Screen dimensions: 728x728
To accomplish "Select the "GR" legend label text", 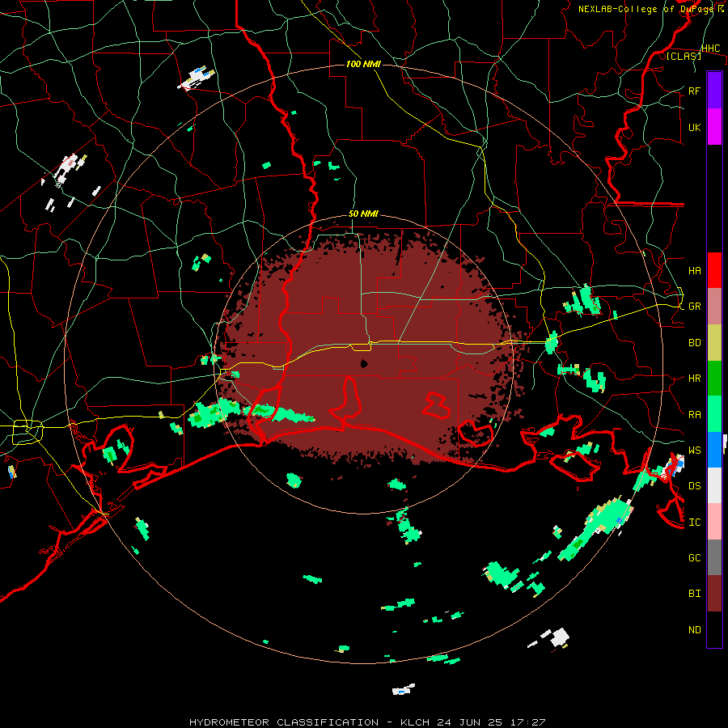I will (694, 307).
